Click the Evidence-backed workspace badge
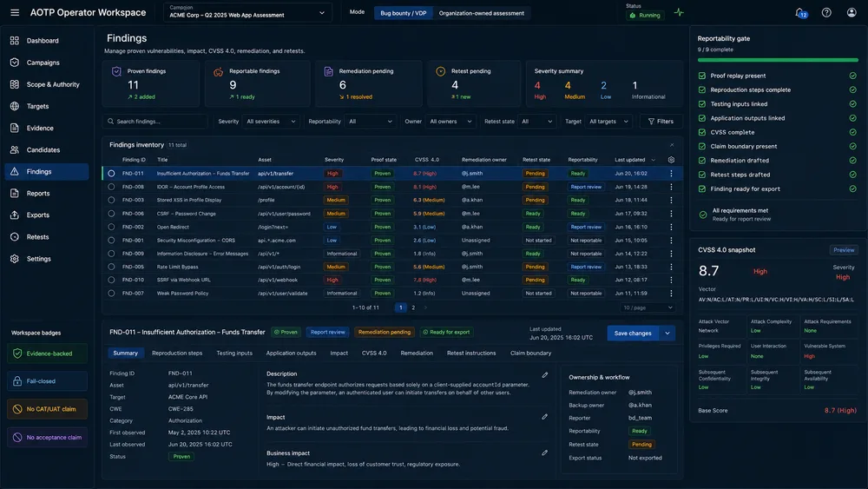Viewport: 868px width, 489px height. [47, 354]
